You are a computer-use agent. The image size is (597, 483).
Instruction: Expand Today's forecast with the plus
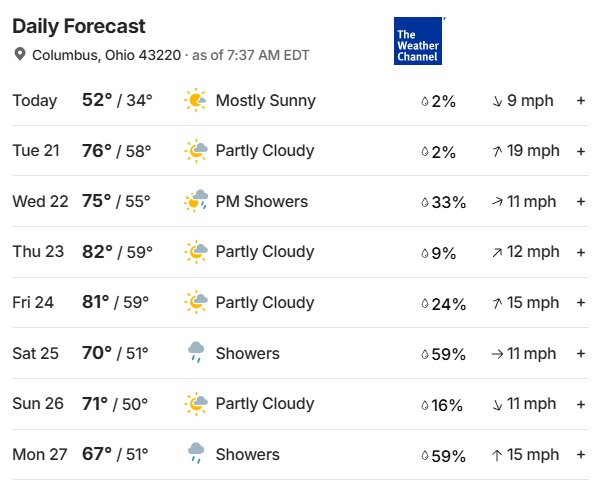tap(581, 101)
